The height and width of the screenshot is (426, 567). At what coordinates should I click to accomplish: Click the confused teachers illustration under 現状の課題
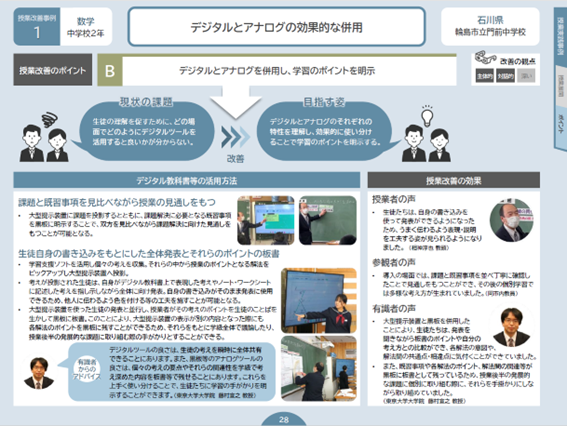point(44,137)
